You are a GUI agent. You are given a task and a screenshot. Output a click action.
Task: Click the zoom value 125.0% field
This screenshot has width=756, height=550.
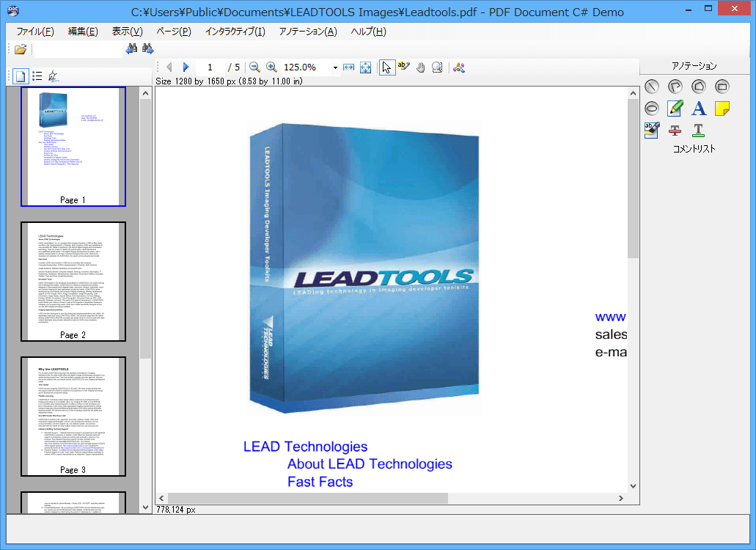click(x=306, y=67)
